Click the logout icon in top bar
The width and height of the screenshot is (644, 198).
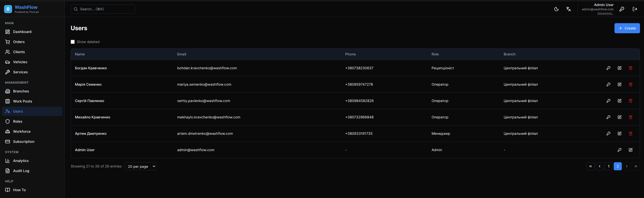635,9
